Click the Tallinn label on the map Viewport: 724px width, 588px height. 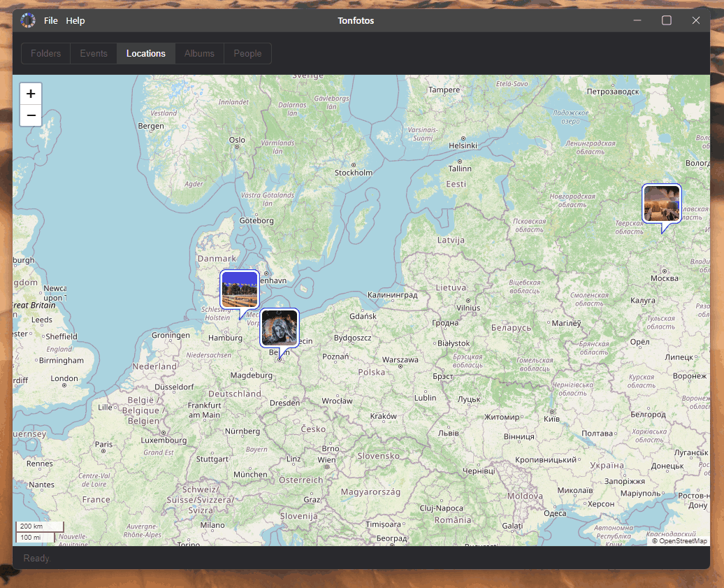460,168
